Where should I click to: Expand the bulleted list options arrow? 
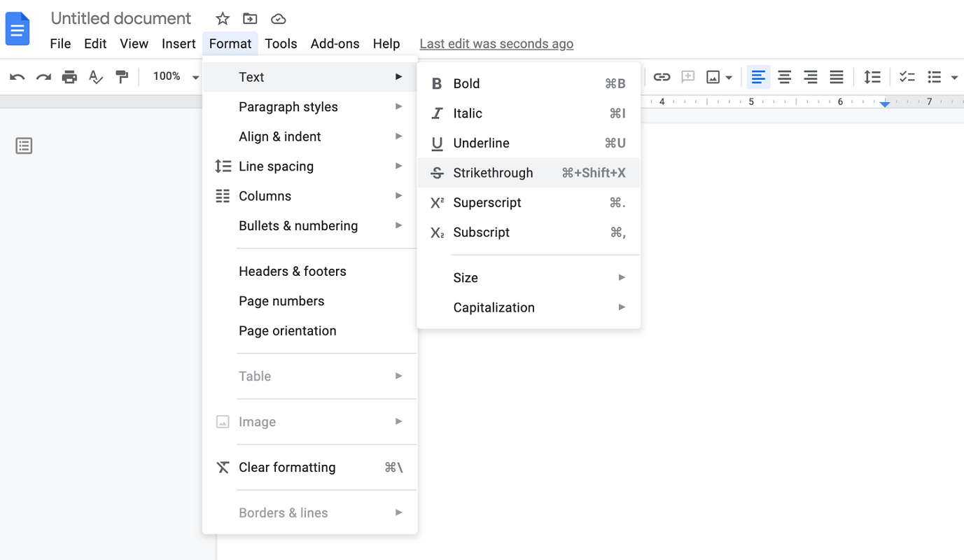click(952, 77)
